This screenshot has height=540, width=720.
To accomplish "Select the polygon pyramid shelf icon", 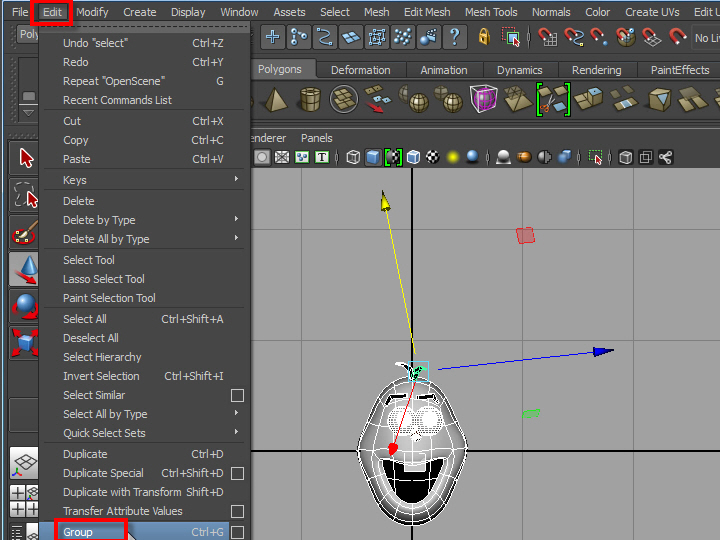I will click(277, 100).
